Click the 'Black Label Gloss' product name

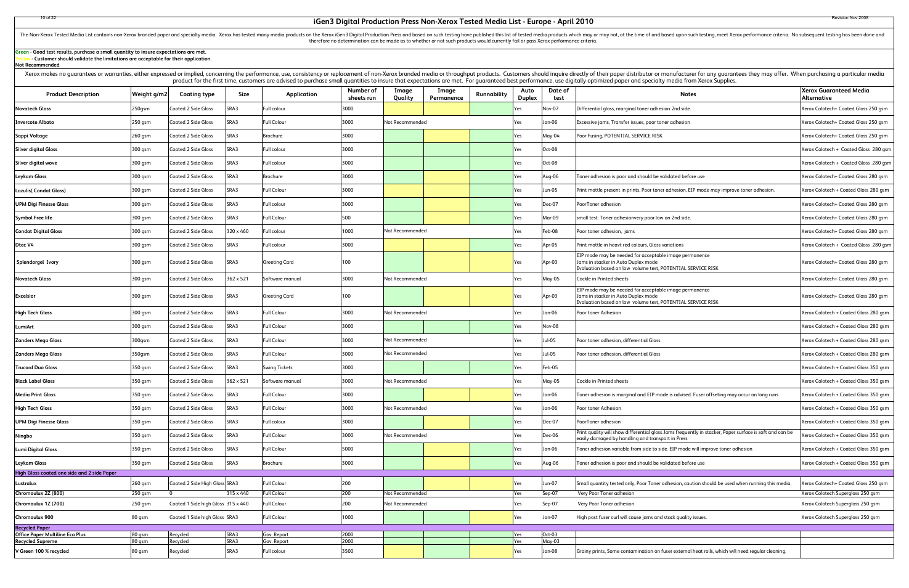pos(35,381)
